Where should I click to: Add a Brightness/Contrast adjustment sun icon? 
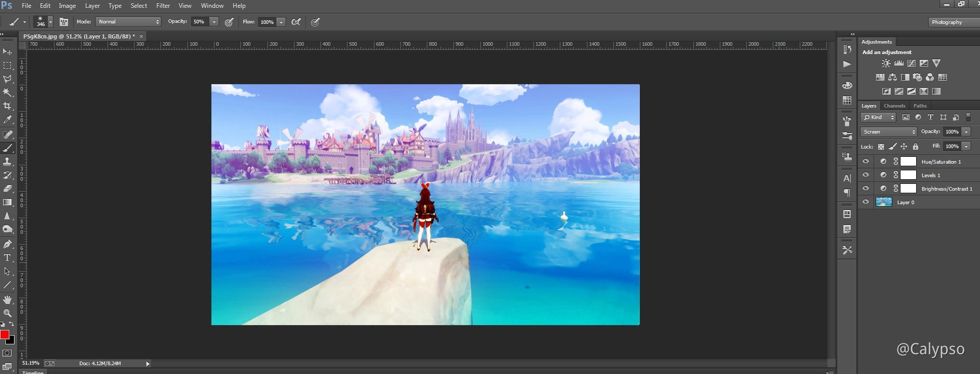[886, 63]
